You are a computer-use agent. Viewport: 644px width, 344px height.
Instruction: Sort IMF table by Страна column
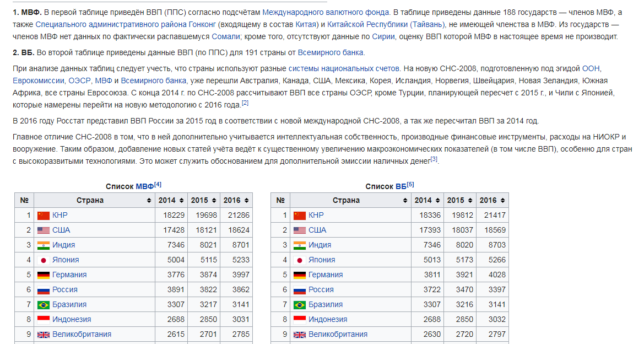click(x=94, y=200)
